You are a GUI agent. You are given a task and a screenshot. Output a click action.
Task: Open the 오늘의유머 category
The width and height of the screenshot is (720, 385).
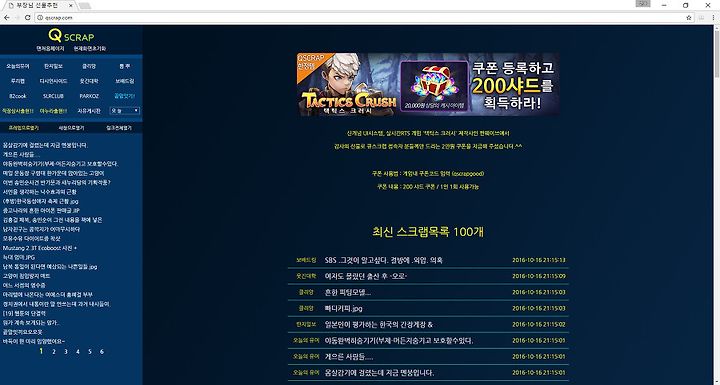click(x=18, y=66)
